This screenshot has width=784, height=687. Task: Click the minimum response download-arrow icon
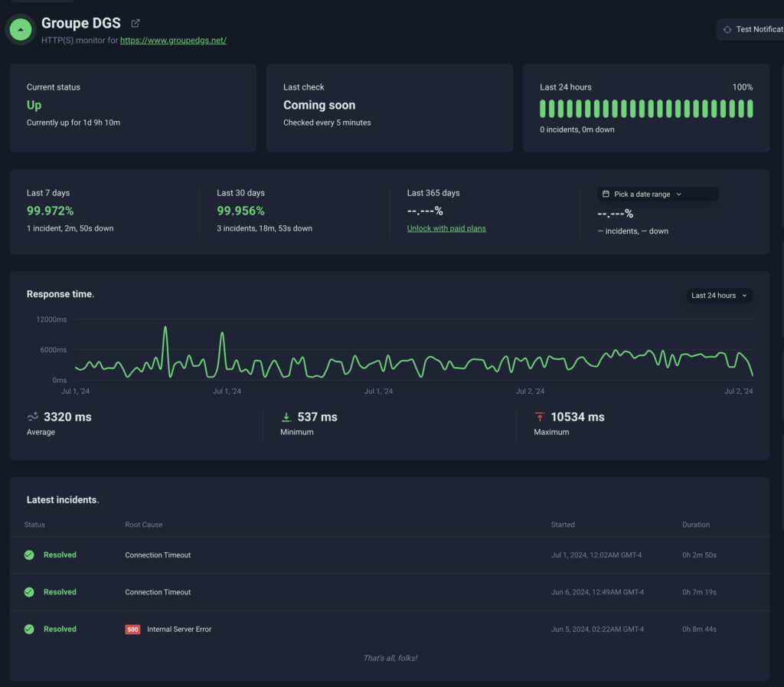tap(286, 417)
